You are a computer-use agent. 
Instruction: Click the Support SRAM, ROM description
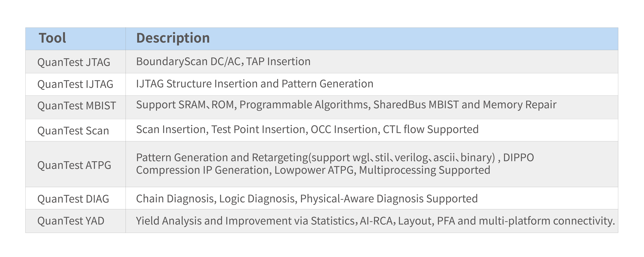346,105
